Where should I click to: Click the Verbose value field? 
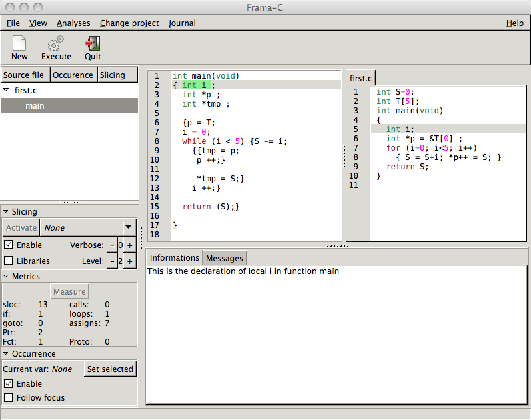(120, 245)
